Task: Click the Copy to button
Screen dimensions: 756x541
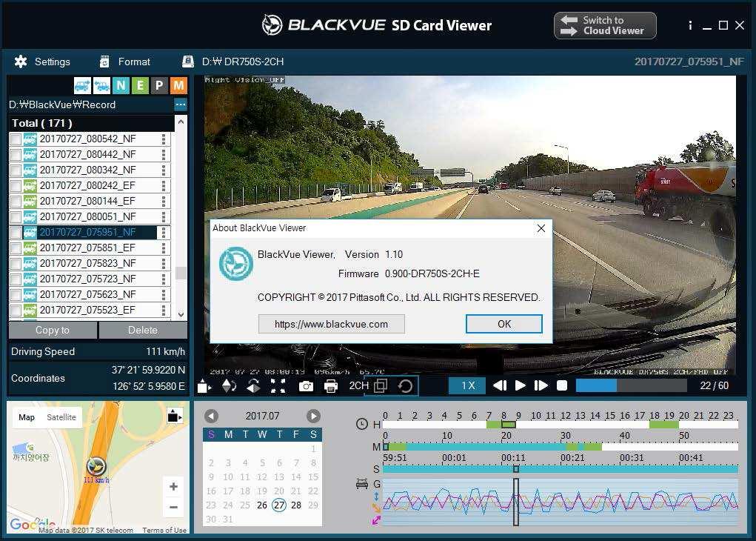Action: [53, 330]
